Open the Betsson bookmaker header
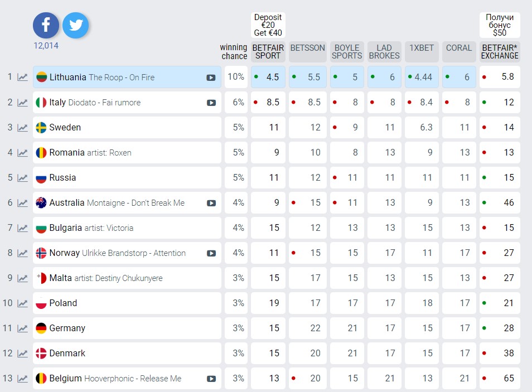 (307, 49)
